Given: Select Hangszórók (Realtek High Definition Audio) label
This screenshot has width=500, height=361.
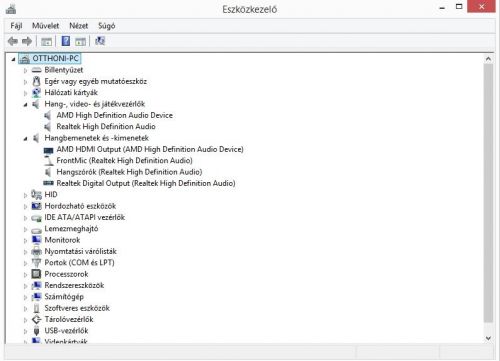Looking at the screenshot, I should tap(129, 172).
